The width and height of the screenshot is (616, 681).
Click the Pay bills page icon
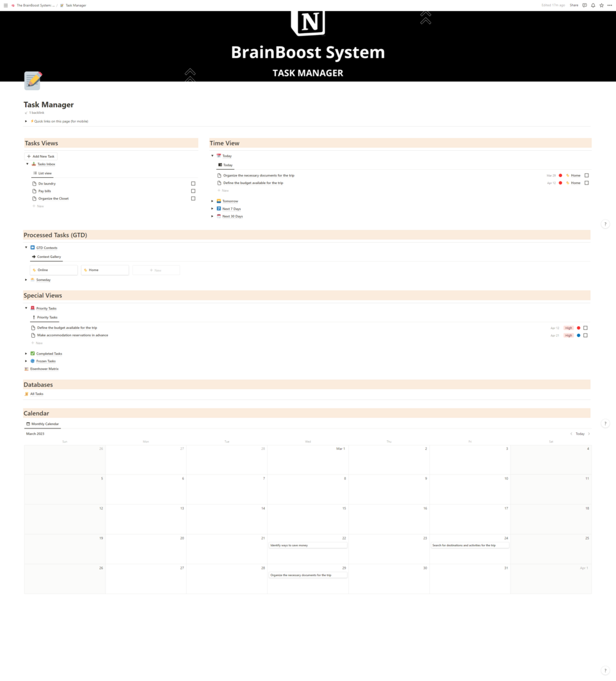(34, 191)
